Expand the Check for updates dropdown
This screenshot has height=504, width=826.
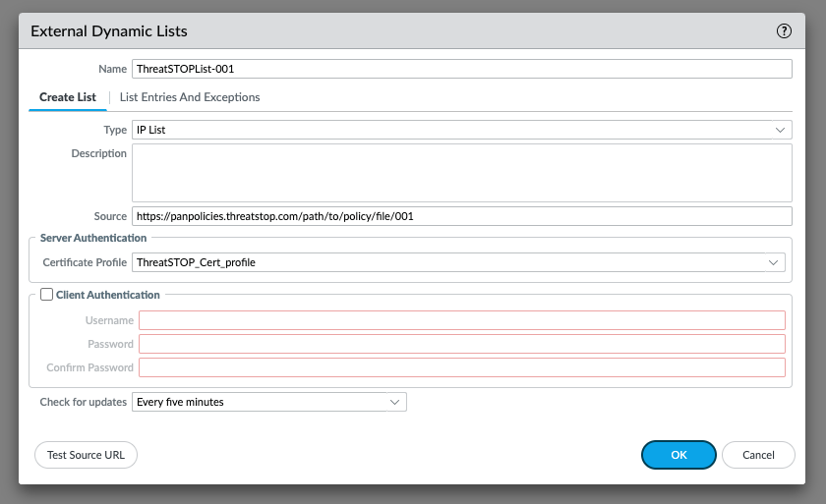pyautogui.click(x=394, y=402)
